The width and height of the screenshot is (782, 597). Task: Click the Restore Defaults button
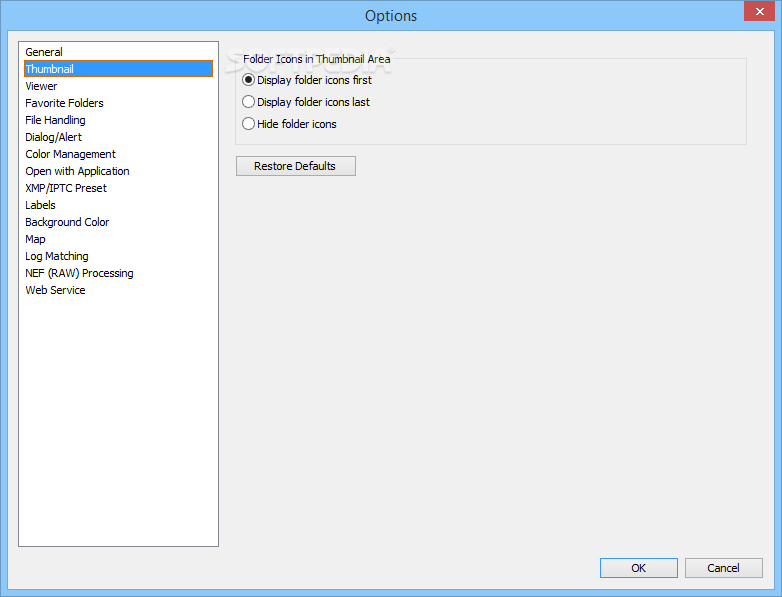[x=296, y=166]
